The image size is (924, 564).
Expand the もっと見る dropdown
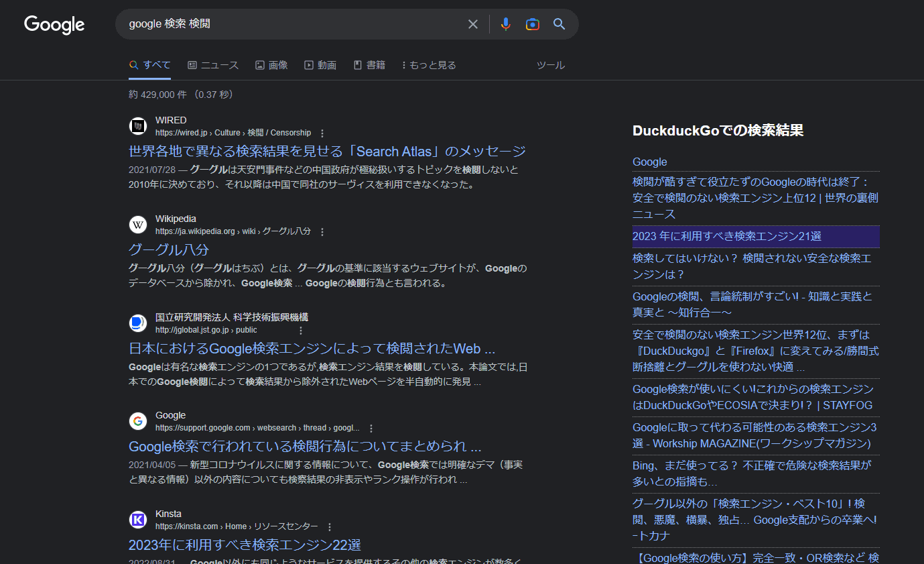429,64
